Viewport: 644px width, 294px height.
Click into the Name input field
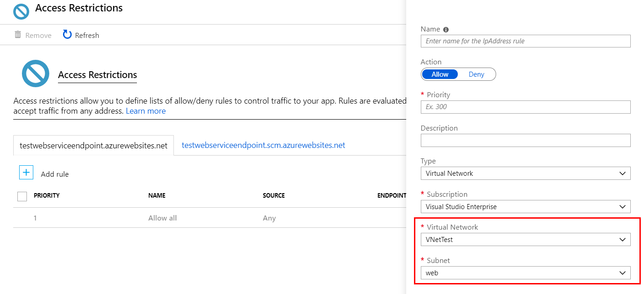point(525,41)
